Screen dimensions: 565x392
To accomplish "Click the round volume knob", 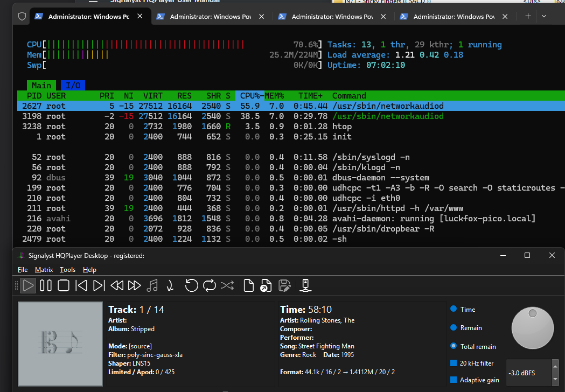I will (x=533, y=328).
